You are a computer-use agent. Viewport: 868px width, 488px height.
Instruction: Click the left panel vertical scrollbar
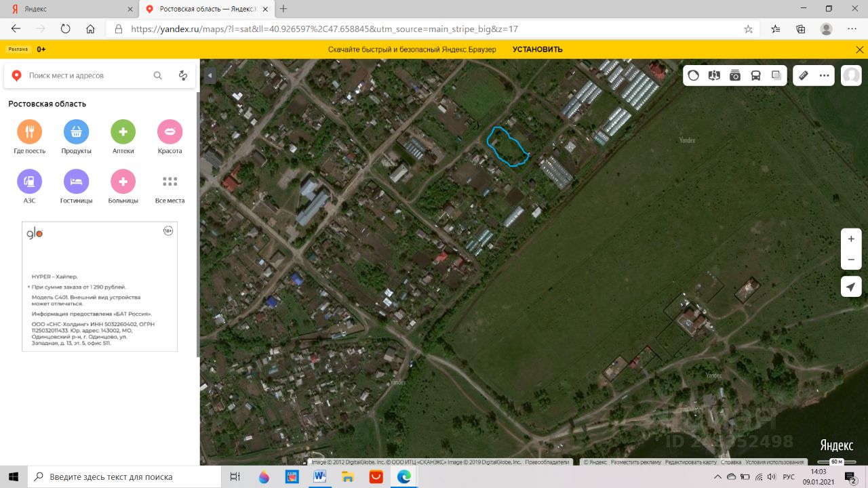point(198,224)
